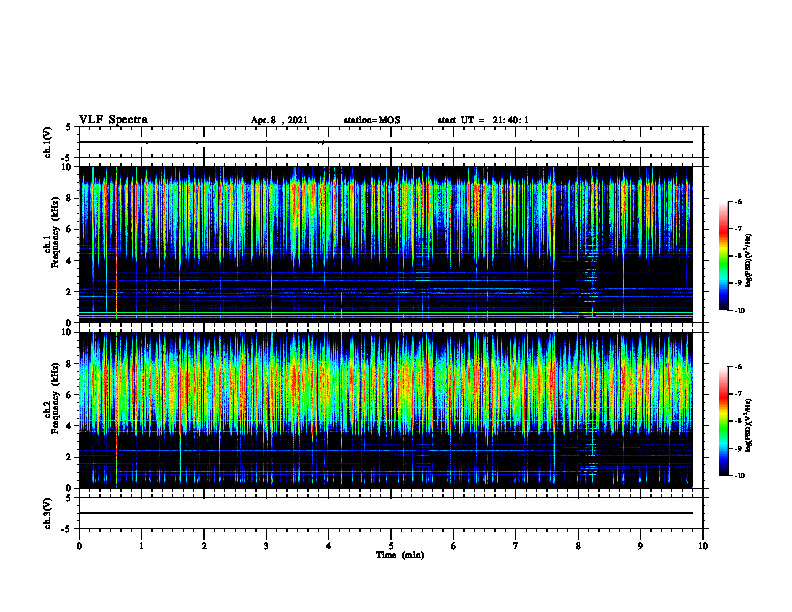792x612 pixels.
Task: Click the time axis tick label "9"
Action: 640,546
